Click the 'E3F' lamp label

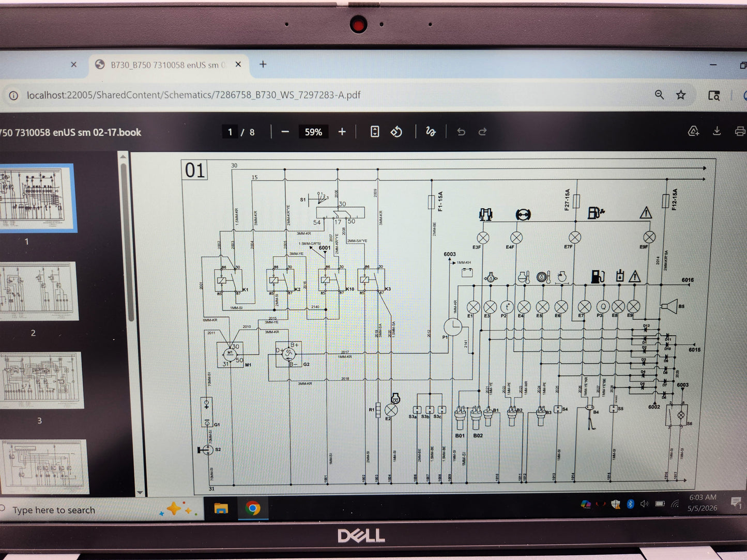(477, 247)
